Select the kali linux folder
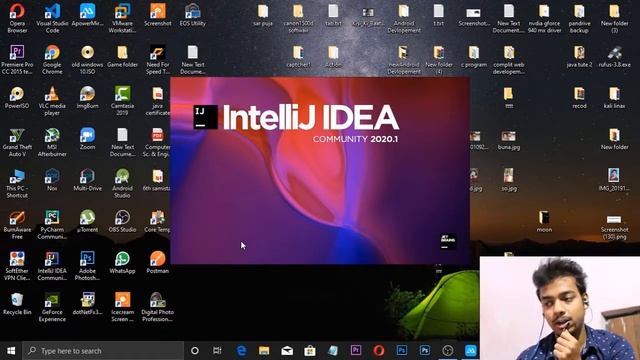This screenshot has width=640, height=360. [x=614, y=98]
